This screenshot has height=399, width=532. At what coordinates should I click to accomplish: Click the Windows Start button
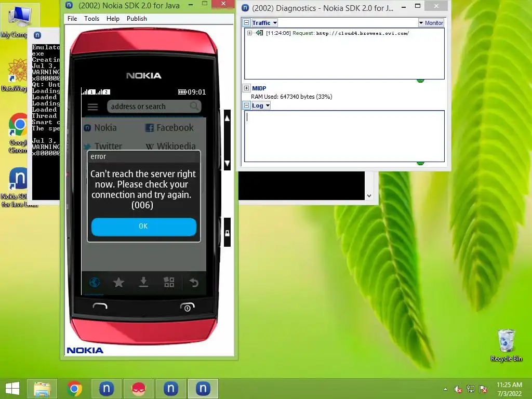(12, 389)
